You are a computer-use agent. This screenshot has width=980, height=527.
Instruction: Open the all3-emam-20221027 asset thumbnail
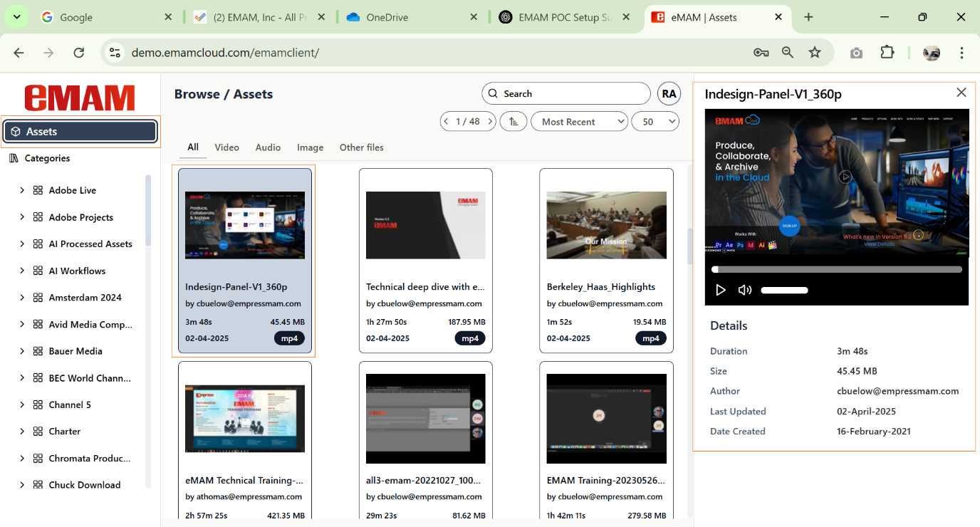pyautogui.click(x=426, y=419)
